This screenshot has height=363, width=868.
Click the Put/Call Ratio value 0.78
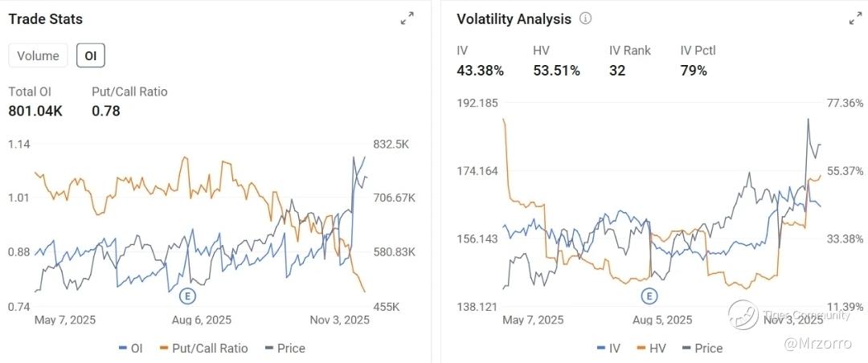pyautogui.click(x=105, y=111)
